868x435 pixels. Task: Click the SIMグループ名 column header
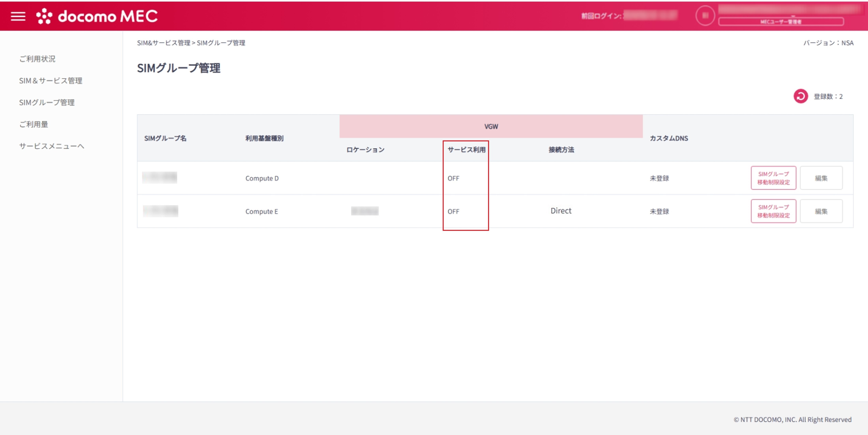(165, 138)
